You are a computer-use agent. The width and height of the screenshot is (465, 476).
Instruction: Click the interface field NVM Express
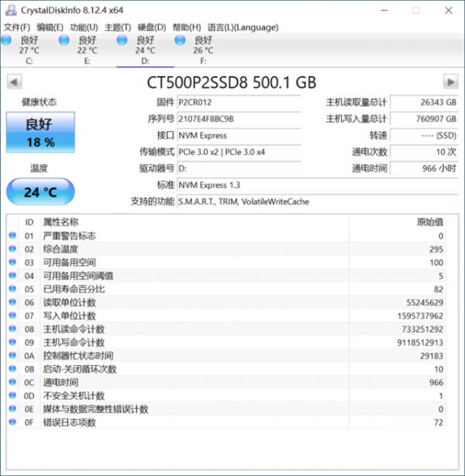coord(239,136)
